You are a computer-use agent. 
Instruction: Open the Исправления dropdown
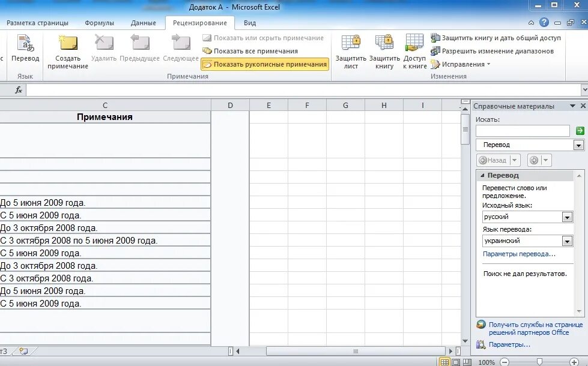tap(461, 64)
